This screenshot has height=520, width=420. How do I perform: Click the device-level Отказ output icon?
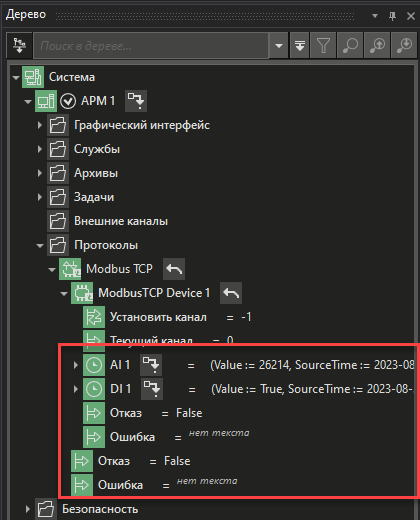pos(94,413)
